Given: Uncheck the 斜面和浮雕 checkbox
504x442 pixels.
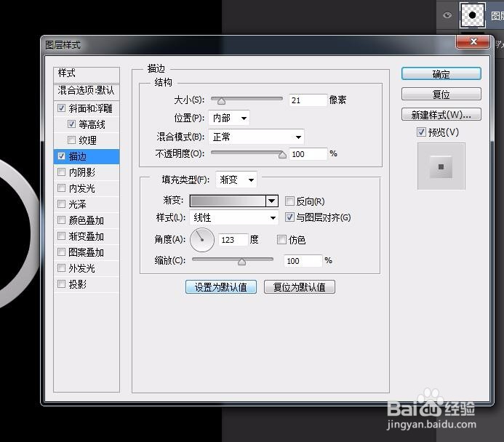Looking at the screenshot, I should pyautogui.click(x=61, y=108).
